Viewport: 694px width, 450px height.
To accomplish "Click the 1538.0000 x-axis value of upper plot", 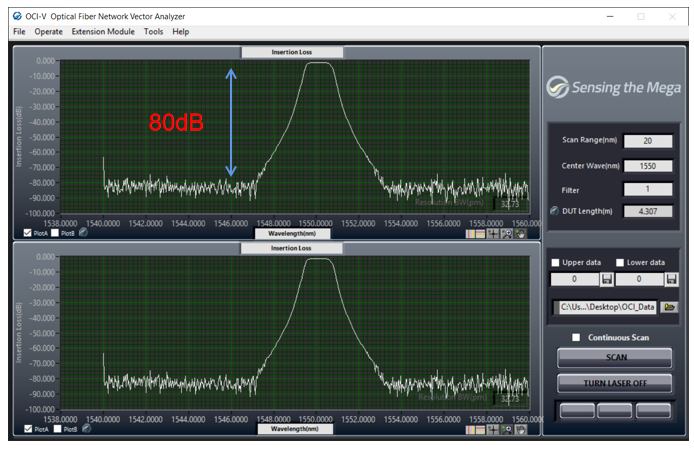I will click(61, 223).
